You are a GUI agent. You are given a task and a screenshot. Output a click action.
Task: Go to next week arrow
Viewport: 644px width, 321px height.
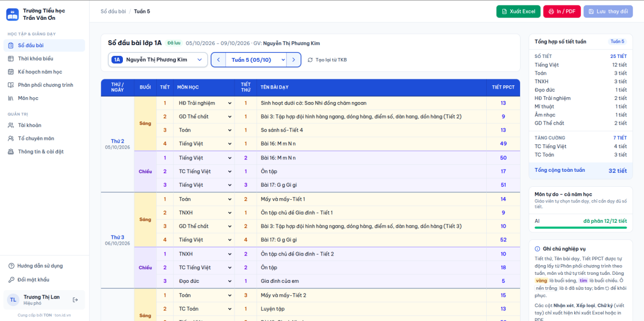pyautogui.click(x=294, y=60)
